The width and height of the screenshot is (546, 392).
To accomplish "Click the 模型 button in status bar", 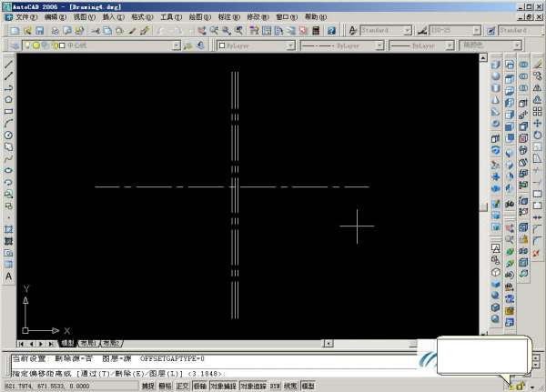I will point(308,386).
